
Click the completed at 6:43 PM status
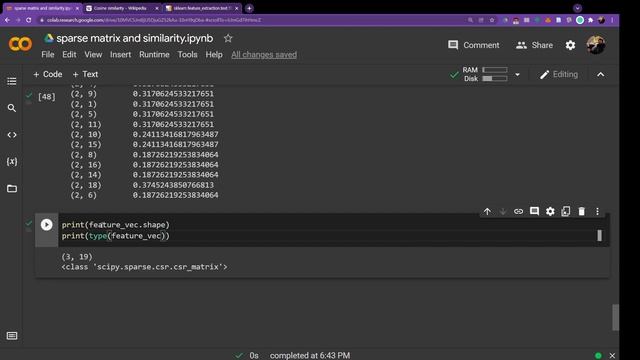pyautogui.click(x=310, y=356)
